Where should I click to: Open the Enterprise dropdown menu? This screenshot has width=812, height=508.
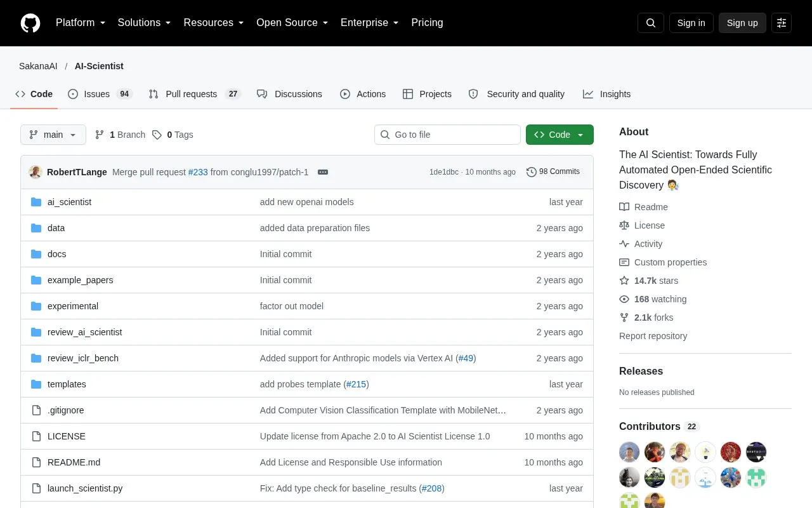370,23
